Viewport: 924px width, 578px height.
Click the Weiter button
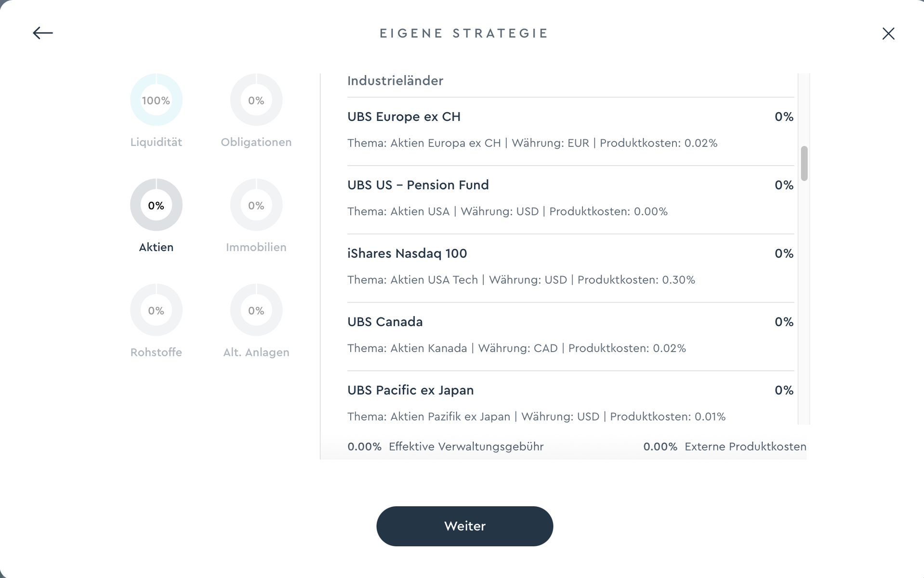pos(464,526)
